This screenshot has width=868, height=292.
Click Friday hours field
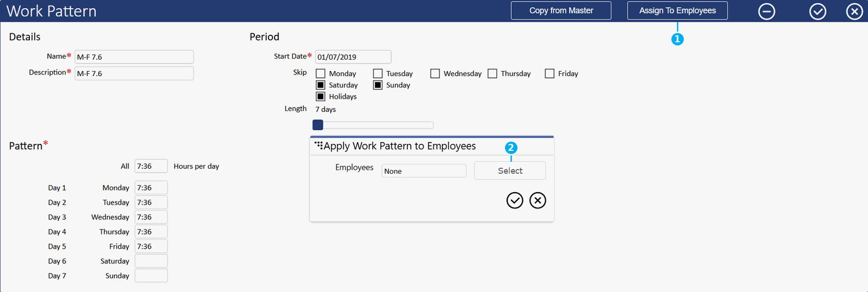[151, 246]
